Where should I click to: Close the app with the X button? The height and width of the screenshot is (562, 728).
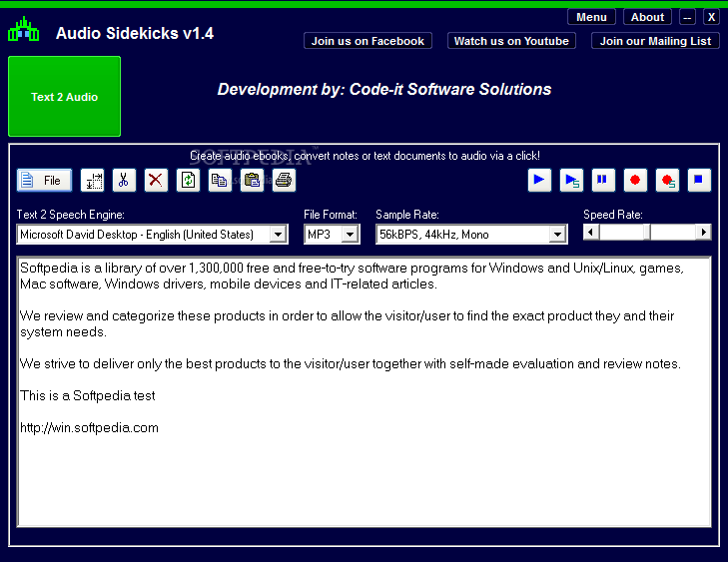point(711,17)
